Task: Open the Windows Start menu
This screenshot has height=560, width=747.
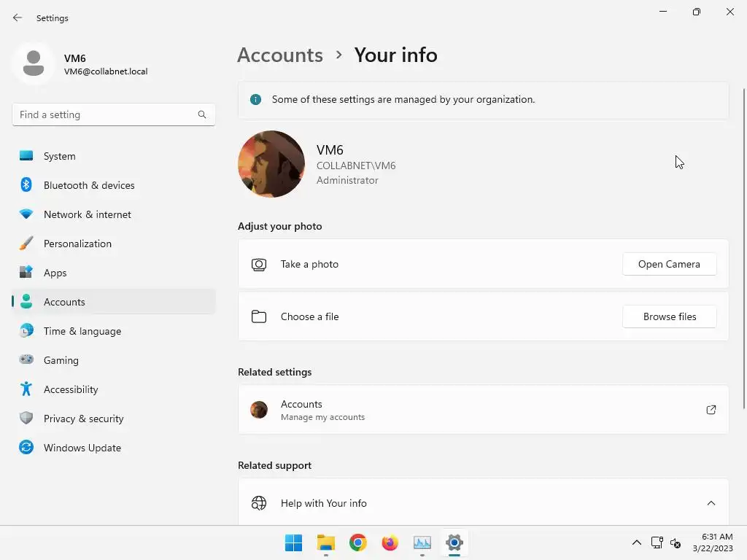Action: click(x=293, y=542)
